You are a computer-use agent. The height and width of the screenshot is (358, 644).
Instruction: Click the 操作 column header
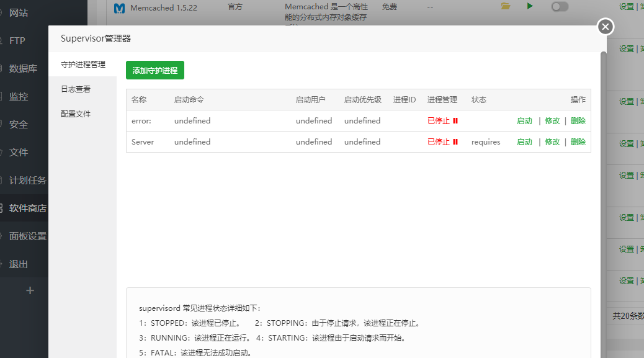click(578, 100)
